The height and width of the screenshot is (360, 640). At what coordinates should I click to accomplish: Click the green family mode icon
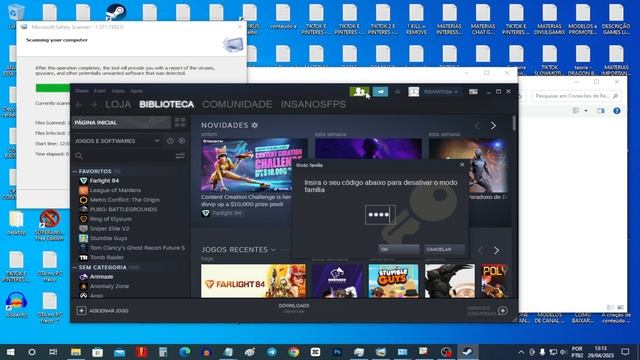click(359, 92)
